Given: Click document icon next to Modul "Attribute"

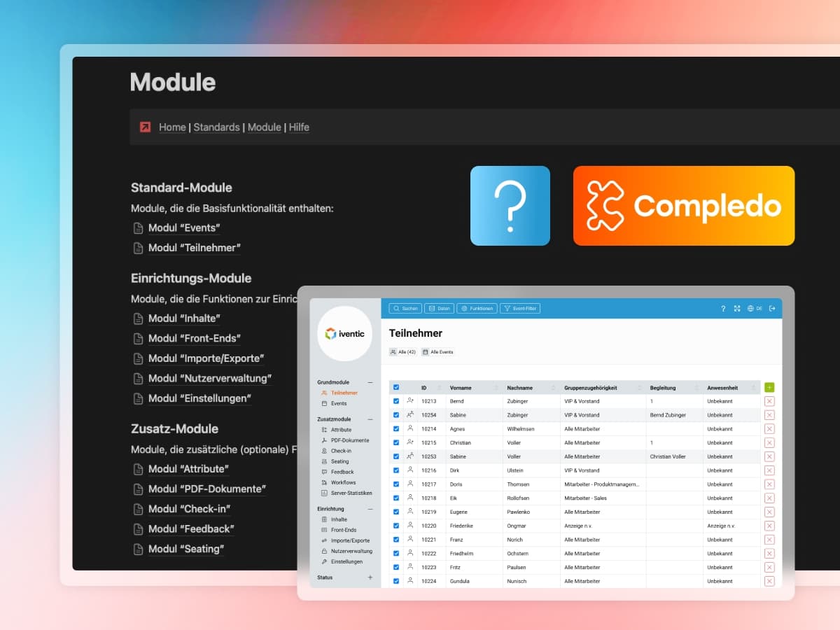Looking at the screenshot, I should click(x=138, y=469).
